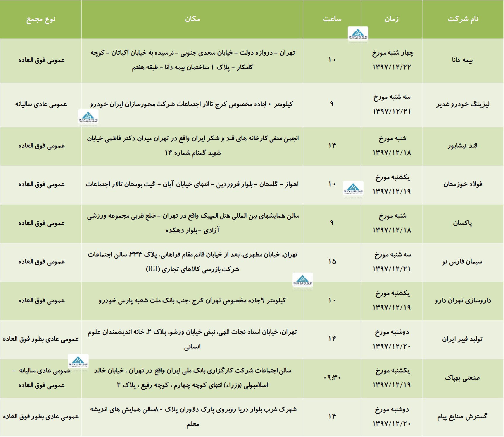
Task: Click hour '۹' in لیزینگ خودرو غدیر row
Action: click(332, 104)
